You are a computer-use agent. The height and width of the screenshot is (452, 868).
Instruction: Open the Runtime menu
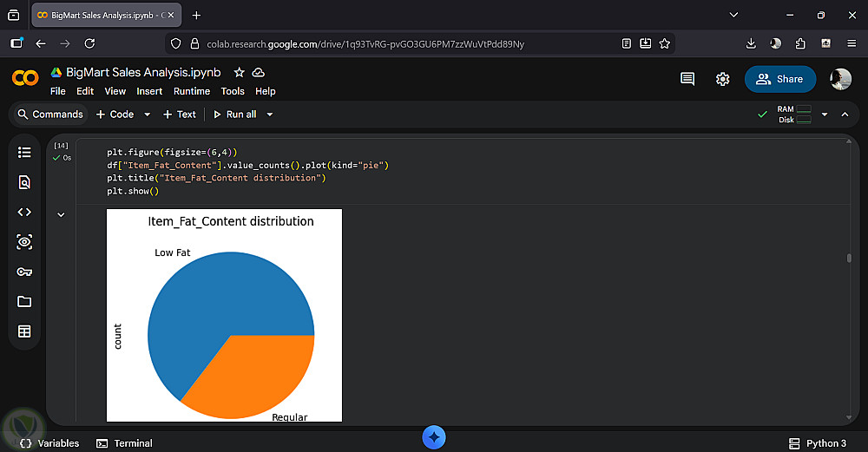pos(192,91)
